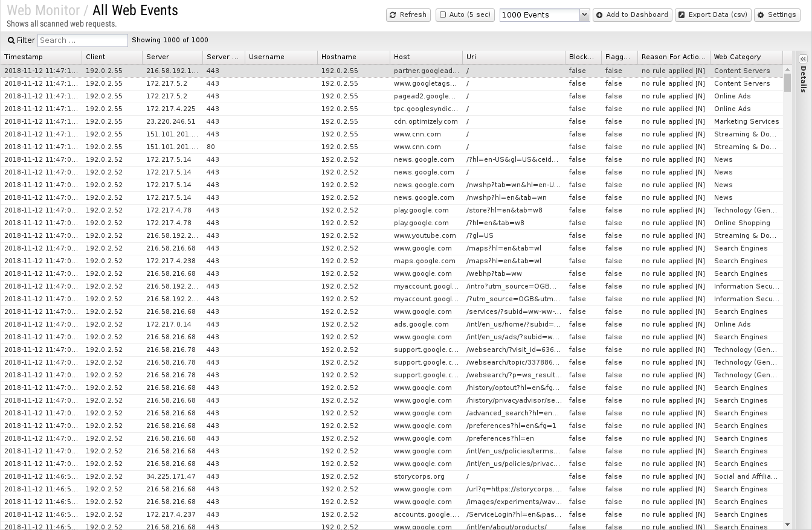The width and height of the screenshot is (812, 530).
Task: Click the /advanced_search?hl=en... Uri cell
Action: 514,413
